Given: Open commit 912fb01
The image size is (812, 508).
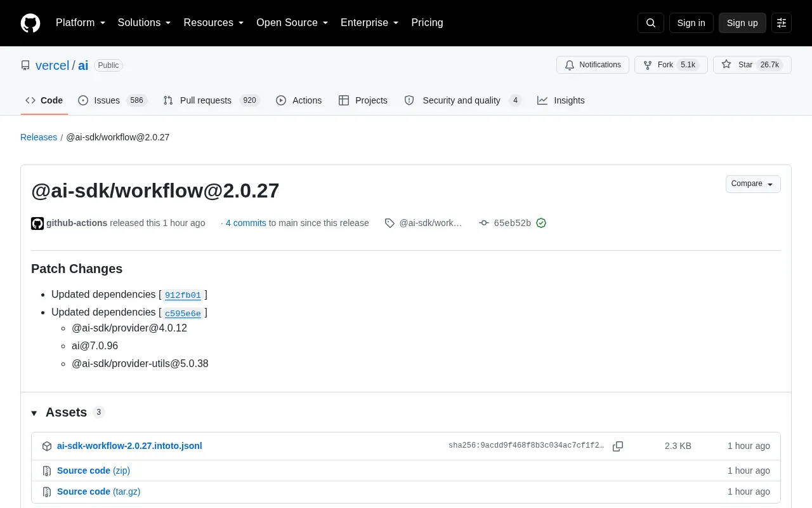Looking at the screenshot, I should coord(183,295).
